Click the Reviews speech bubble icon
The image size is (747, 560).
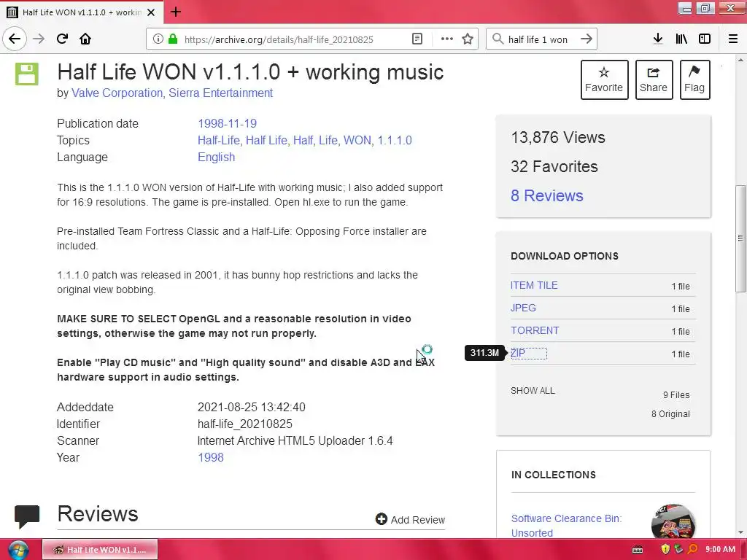(x=27, y=516)
